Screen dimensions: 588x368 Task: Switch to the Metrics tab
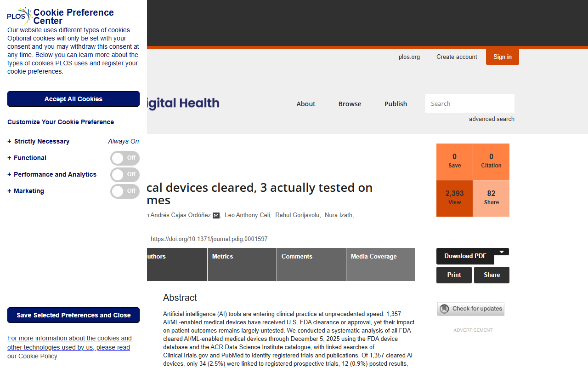pos(242,264)
